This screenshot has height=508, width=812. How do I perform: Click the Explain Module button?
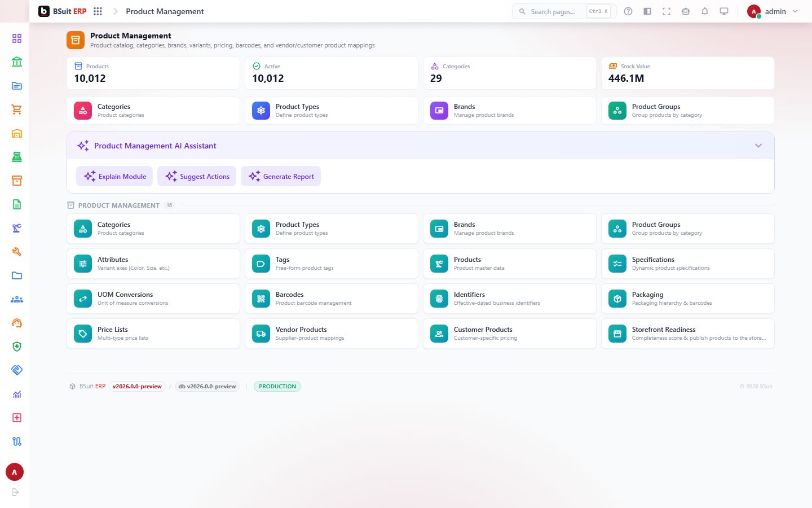click(114, 176)
